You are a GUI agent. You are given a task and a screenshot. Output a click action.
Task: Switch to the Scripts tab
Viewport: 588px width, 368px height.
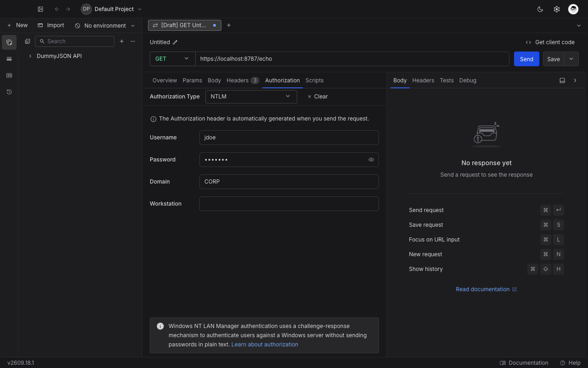tap(315, 80)
